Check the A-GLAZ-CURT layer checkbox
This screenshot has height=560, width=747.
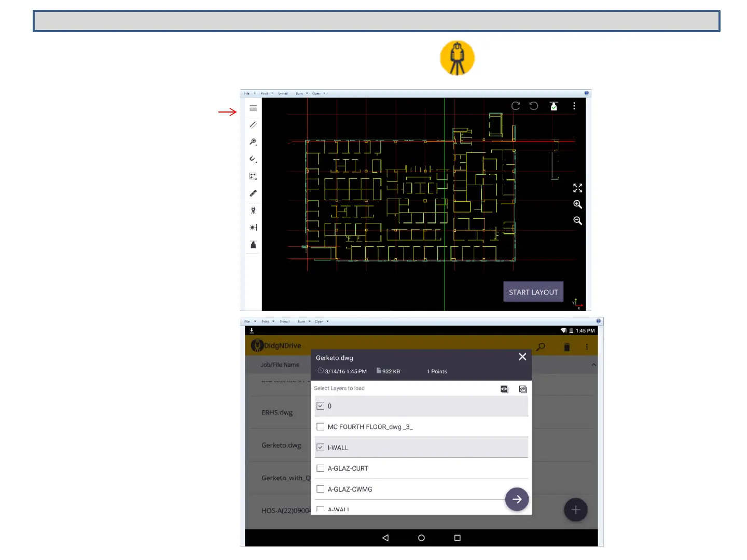click(x=321, y=468)
